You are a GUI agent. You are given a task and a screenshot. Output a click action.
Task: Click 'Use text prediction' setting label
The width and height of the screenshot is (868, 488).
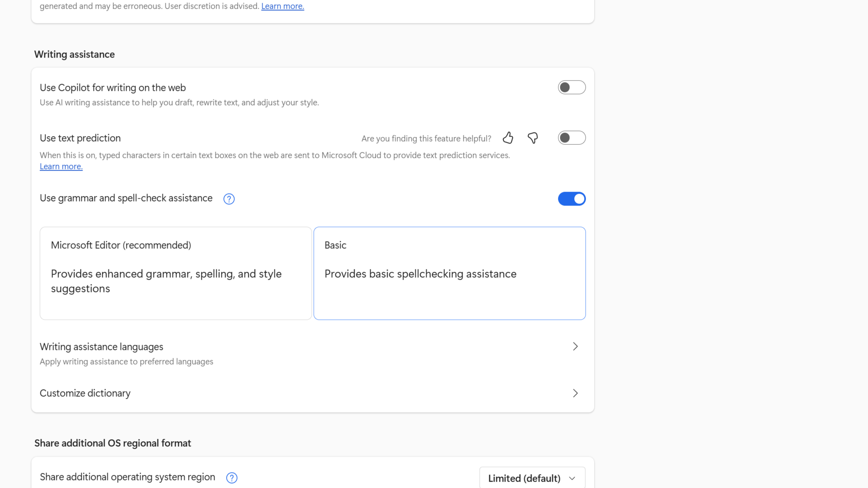point(80,138)
